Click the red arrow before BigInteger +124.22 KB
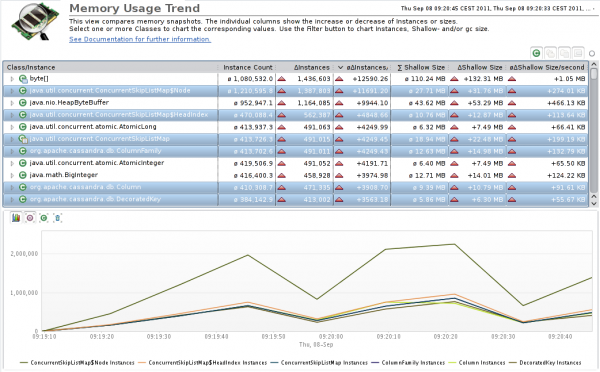Viewport: 600px width, 372px height. 512,175
